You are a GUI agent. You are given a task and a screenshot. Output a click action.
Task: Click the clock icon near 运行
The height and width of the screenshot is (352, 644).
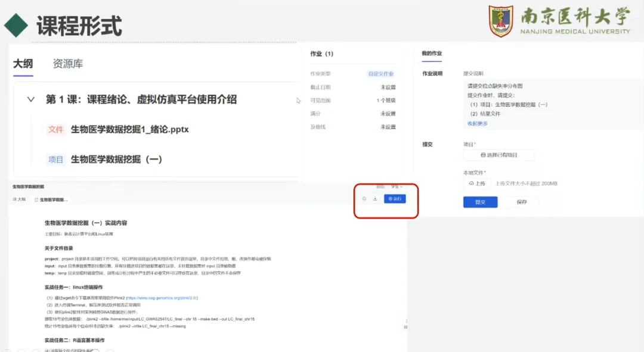point(364,199)
